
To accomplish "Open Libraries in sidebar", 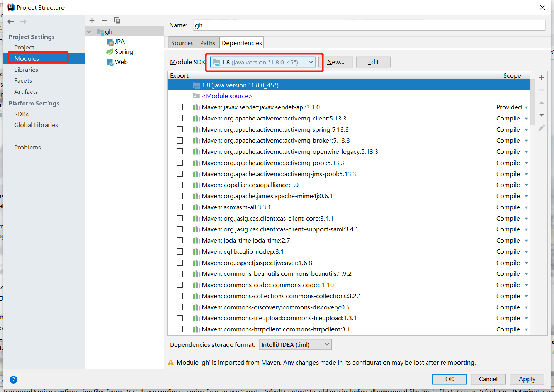I will [26, 70].
